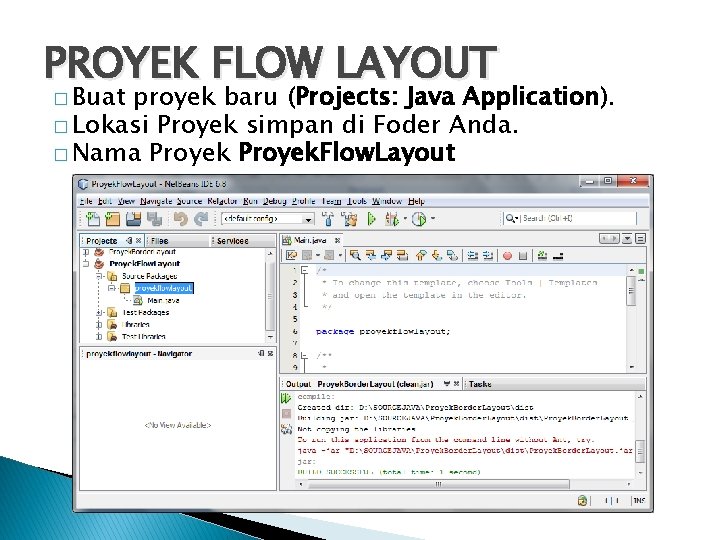Click the New File toolbar icon

[93, 219]
